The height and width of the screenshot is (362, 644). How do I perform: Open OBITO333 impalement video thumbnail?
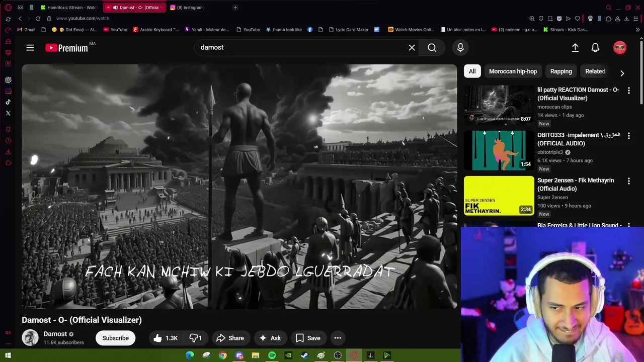[499, 150]
